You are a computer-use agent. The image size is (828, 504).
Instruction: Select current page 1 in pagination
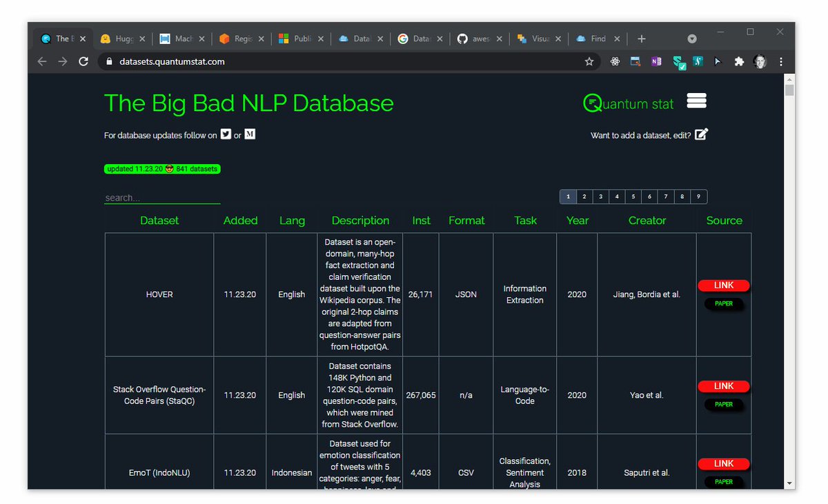click(x=568, y=196)
